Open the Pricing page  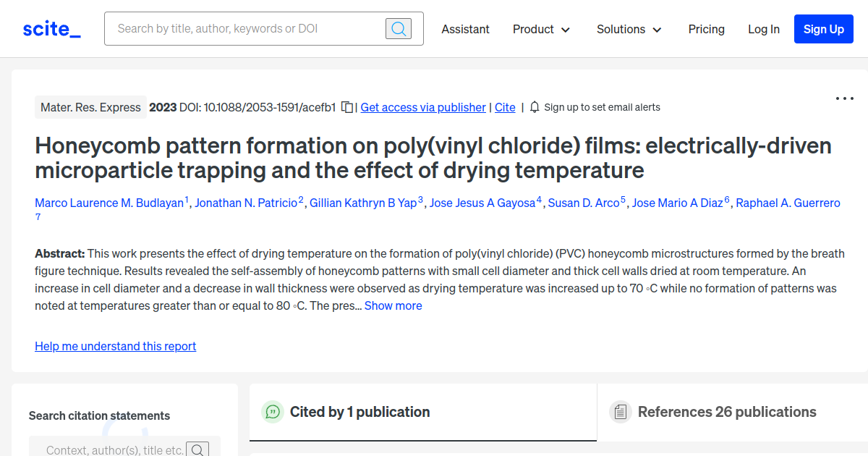(x=706, y=29)
